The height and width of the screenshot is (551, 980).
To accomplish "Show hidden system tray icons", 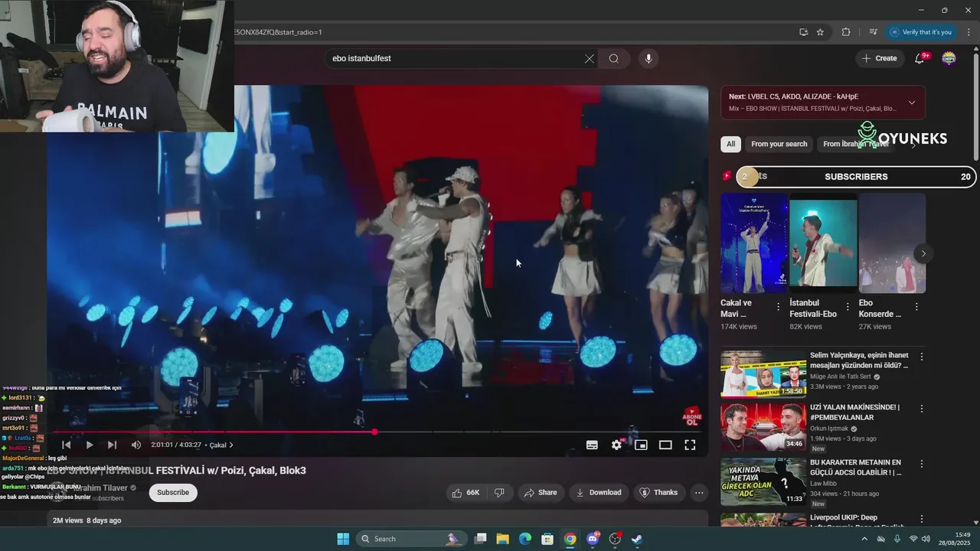I will (x=864, y=539).
